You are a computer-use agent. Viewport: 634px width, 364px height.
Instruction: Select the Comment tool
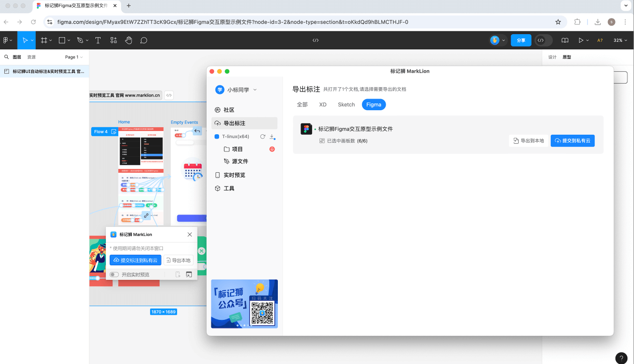point(143,40)
